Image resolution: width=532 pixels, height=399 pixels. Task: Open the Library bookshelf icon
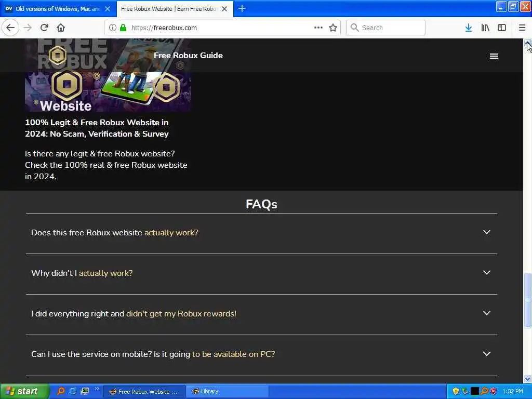click(485, 28)
